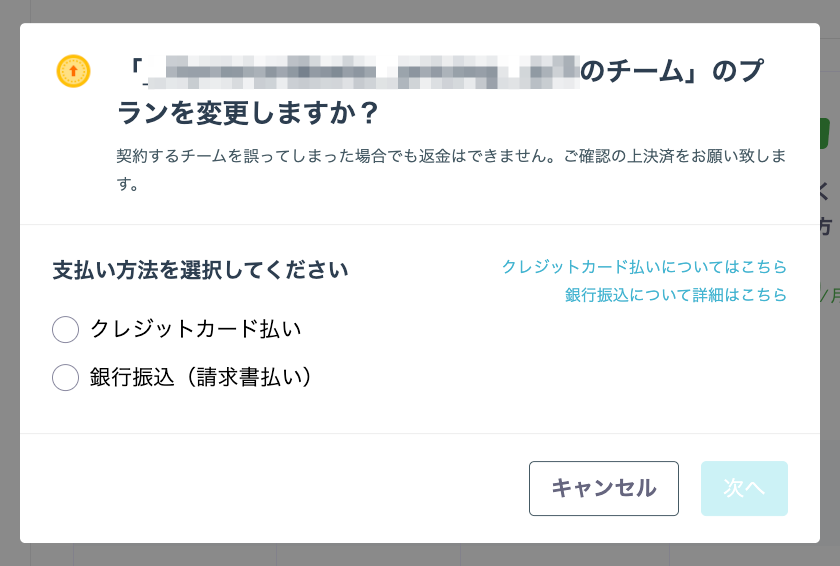Click dimmed background left of the dialog
840x566 pixels.
click(10, 283)
